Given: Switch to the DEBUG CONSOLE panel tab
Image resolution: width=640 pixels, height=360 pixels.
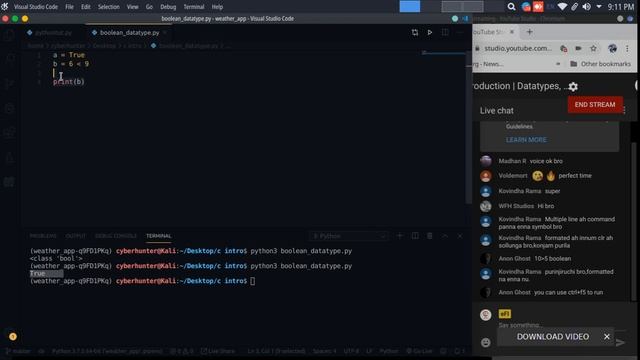Looking at the screenshot, I should 116,236.
